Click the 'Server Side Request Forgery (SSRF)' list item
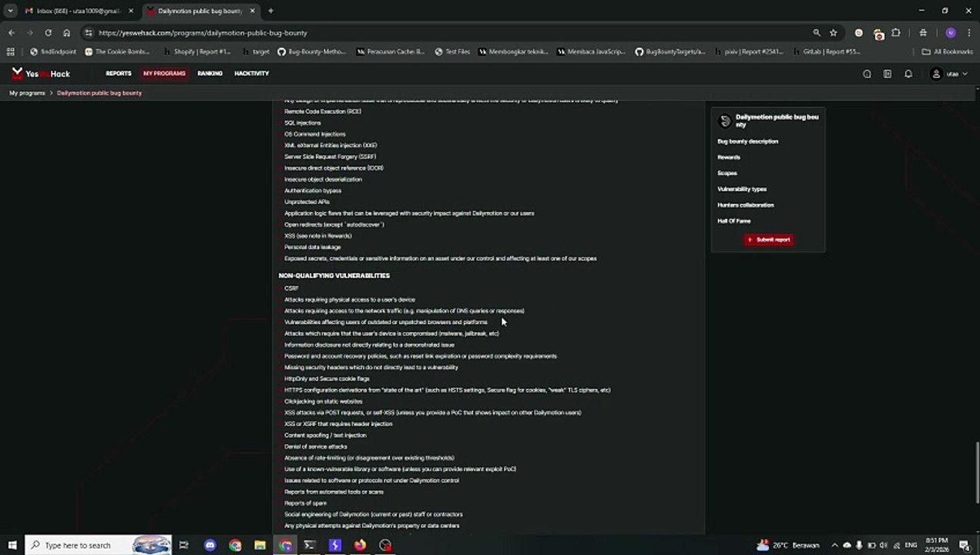 330,156
